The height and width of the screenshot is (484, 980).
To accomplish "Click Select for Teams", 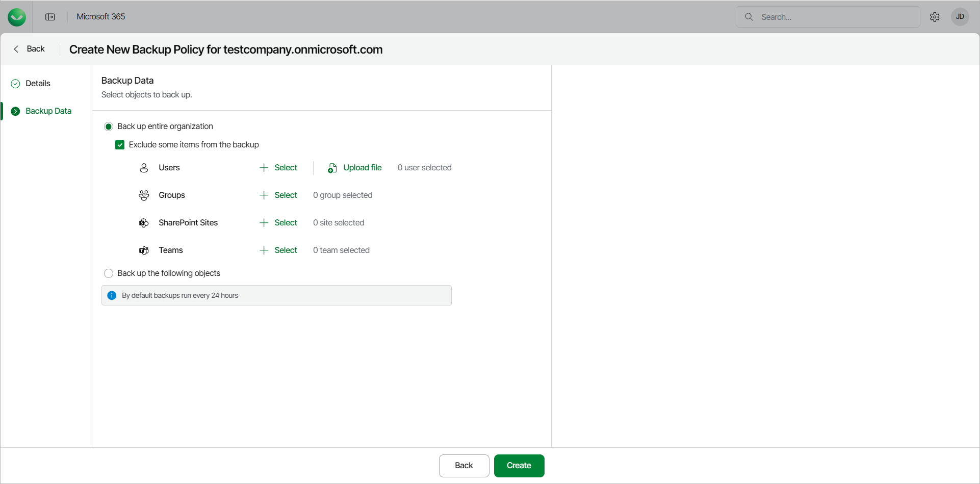I will (x=278, y=250).
